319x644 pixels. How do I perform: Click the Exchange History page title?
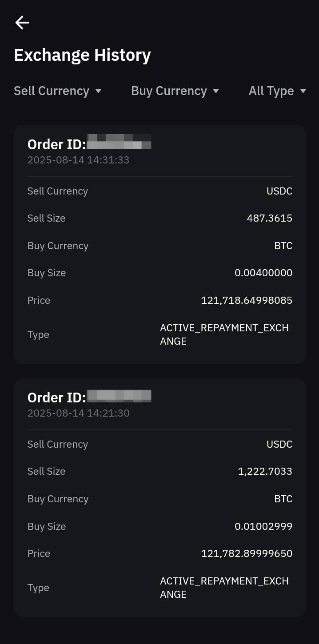(82, 55)
